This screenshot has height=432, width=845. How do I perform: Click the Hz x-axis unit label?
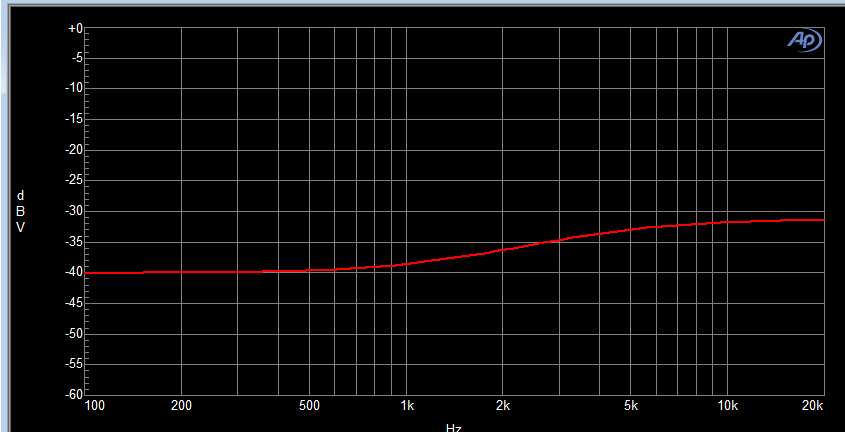454,428
